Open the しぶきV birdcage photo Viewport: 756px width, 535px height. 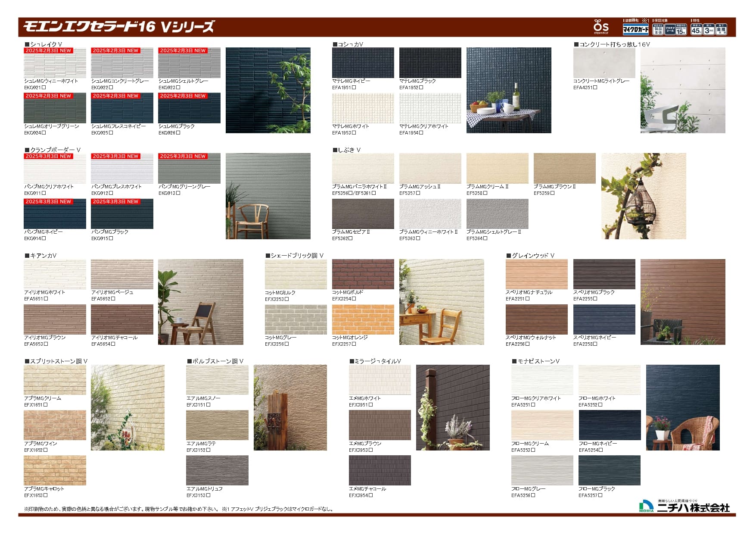pos(644,196)
